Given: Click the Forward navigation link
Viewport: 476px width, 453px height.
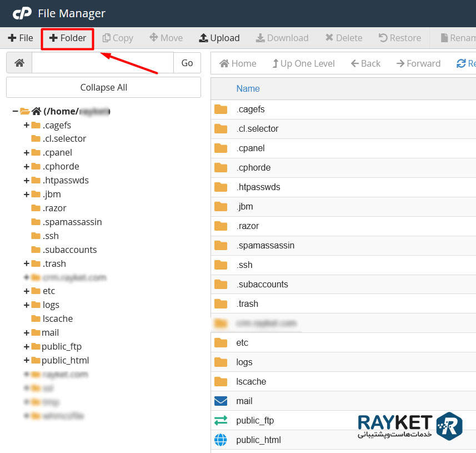Looking at the screenshot, I should [418, 63].
